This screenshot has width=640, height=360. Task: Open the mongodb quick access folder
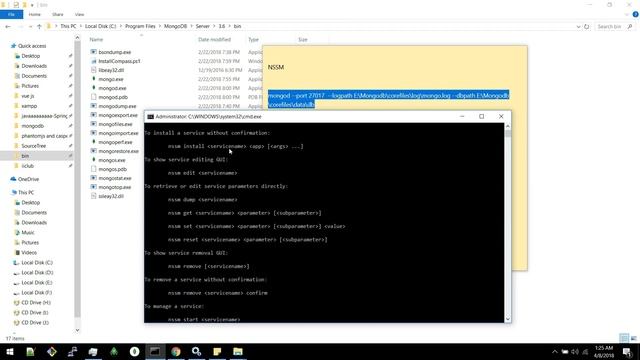[x=32, y=126]
